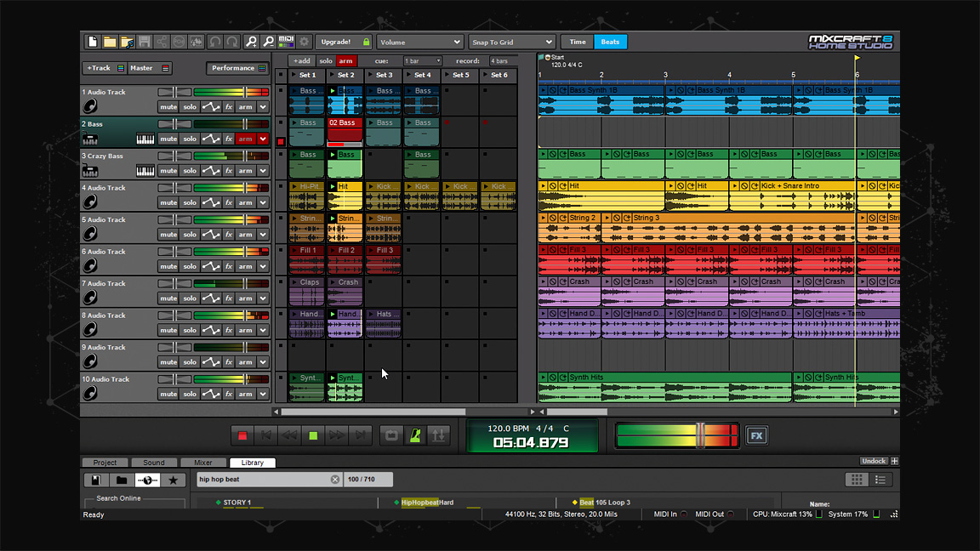Click the Save project icon
This screenshot has height=551, width=980.
[143, 41]
